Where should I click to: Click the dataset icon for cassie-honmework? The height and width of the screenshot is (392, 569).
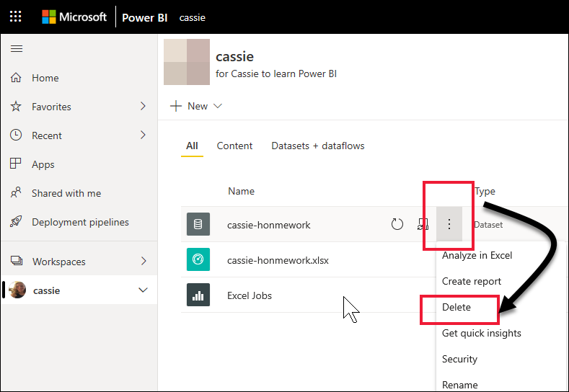(198, 224)
